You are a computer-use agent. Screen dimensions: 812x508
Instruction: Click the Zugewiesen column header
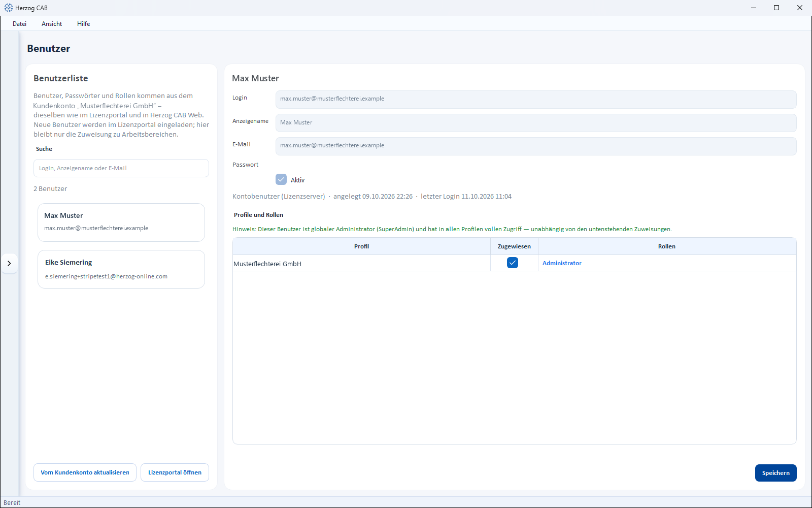[514, 246]
